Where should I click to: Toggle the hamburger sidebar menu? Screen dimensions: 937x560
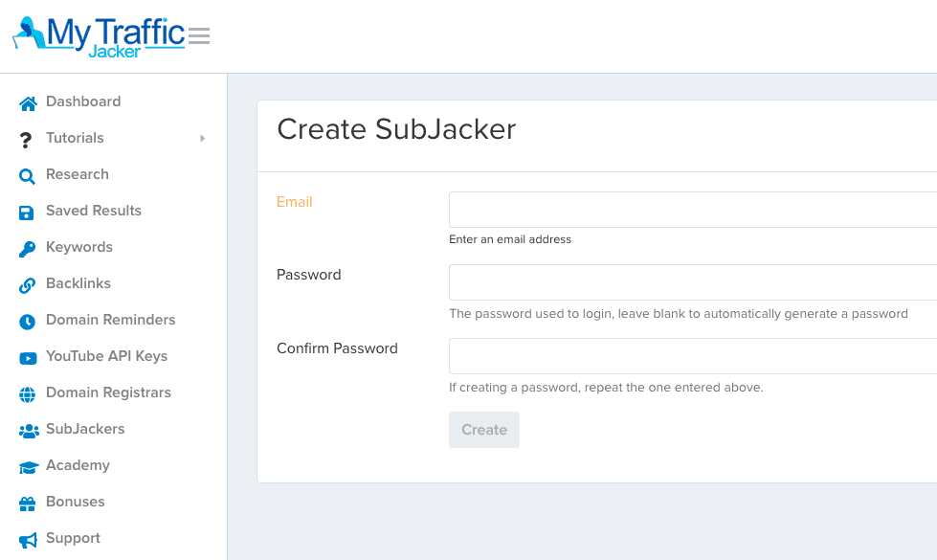click(199, 35)
